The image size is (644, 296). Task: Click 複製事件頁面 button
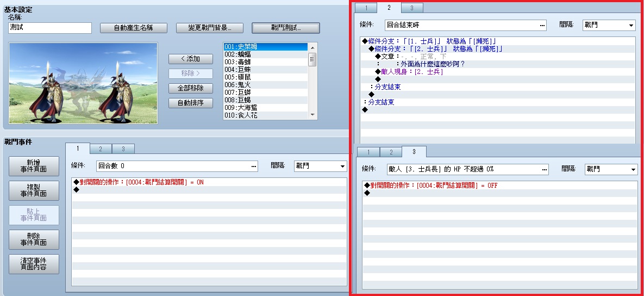(x=34, y=191)
